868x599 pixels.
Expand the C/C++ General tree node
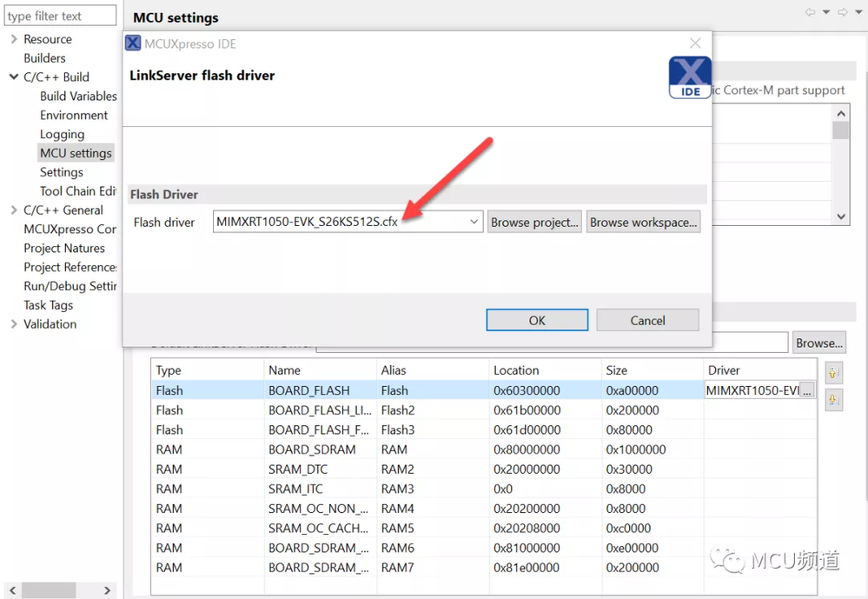(15, 210)
